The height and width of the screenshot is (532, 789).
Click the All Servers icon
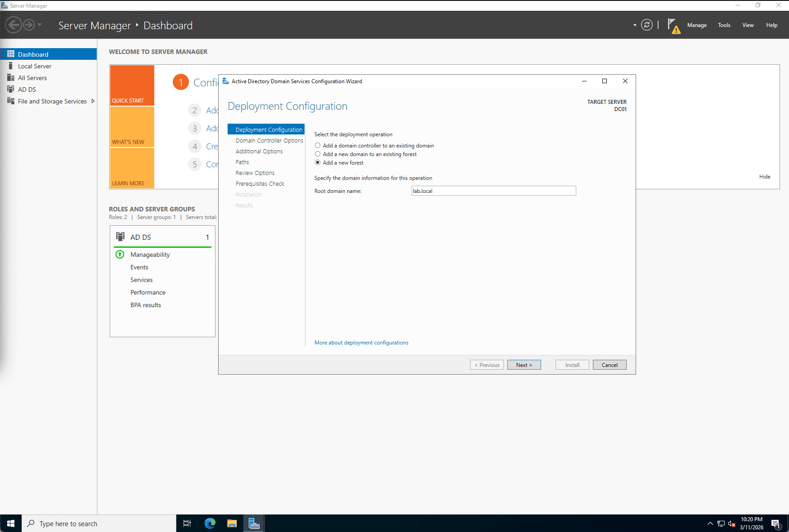click(x=11, y=77)
